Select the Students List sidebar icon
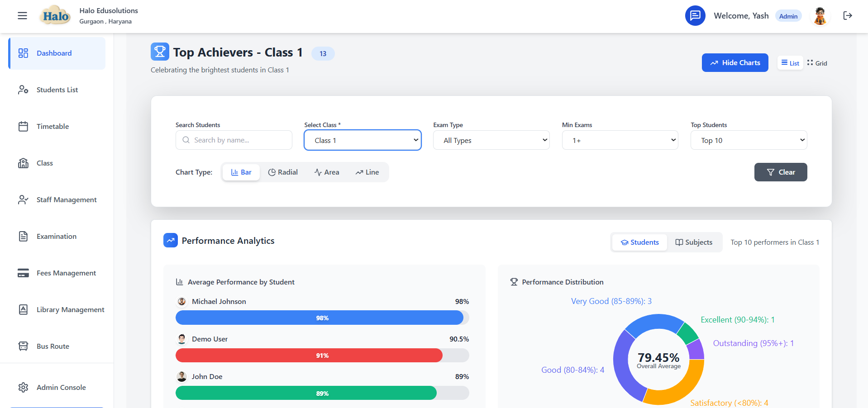This screenshot has width=868, height=408. 24,90
